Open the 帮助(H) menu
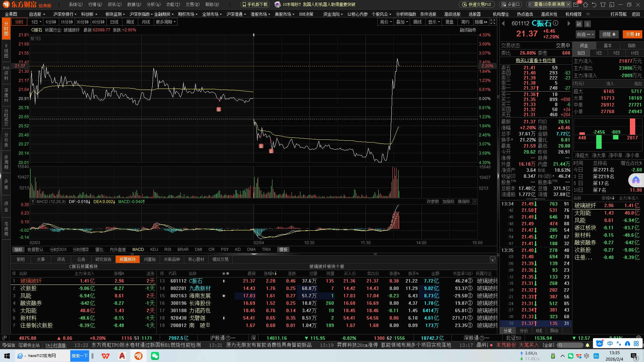The width and height of the screenshot is (644, 362). [212, 4]
